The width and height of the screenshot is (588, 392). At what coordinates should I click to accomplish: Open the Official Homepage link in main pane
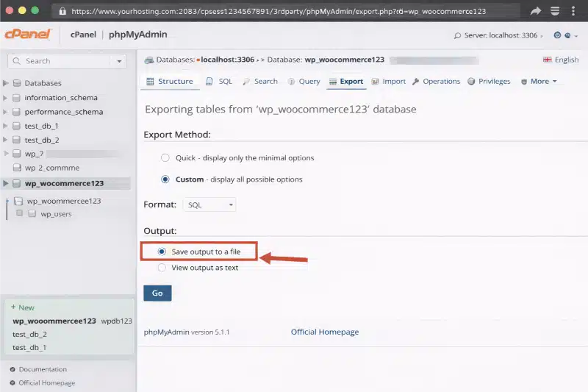(x=325, y=332)
